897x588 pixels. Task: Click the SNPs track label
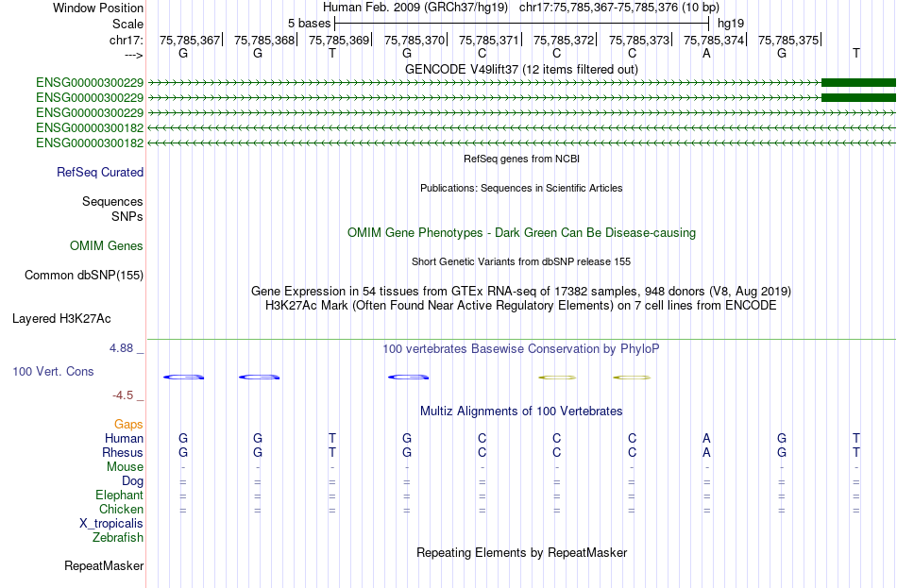(127, 216)
